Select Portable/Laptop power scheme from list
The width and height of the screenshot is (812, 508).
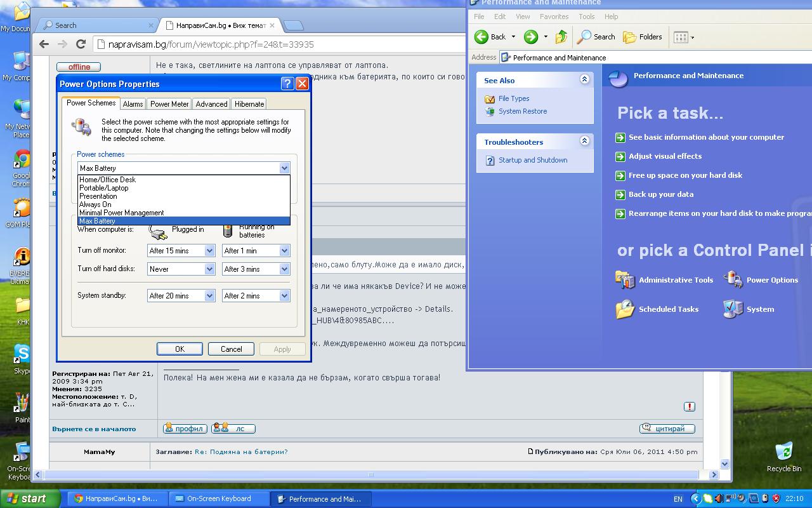[x=104, y=188]
